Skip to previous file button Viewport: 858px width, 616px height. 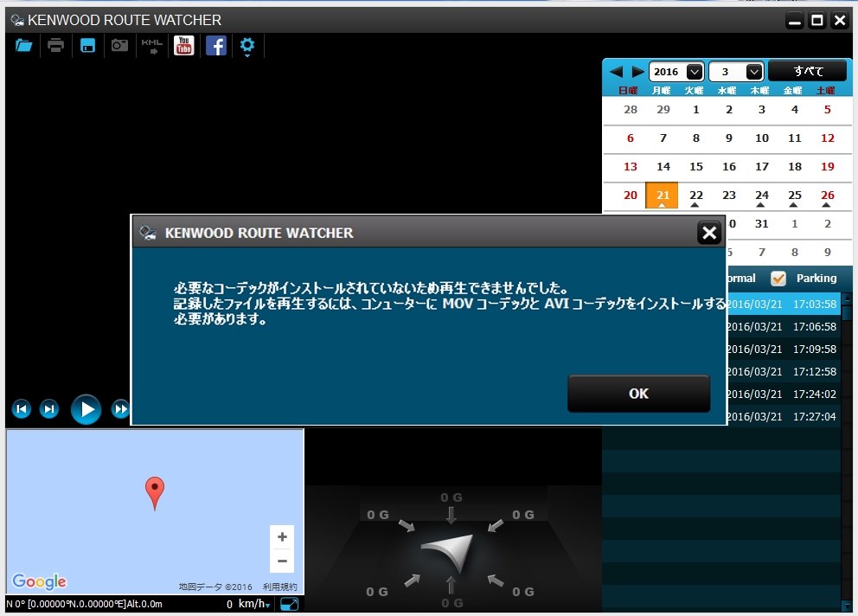pos(22,409)
